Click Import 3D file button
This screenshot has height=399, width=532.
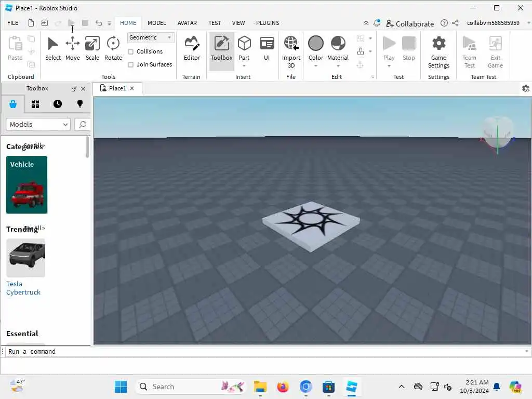(x=291, y=52)
